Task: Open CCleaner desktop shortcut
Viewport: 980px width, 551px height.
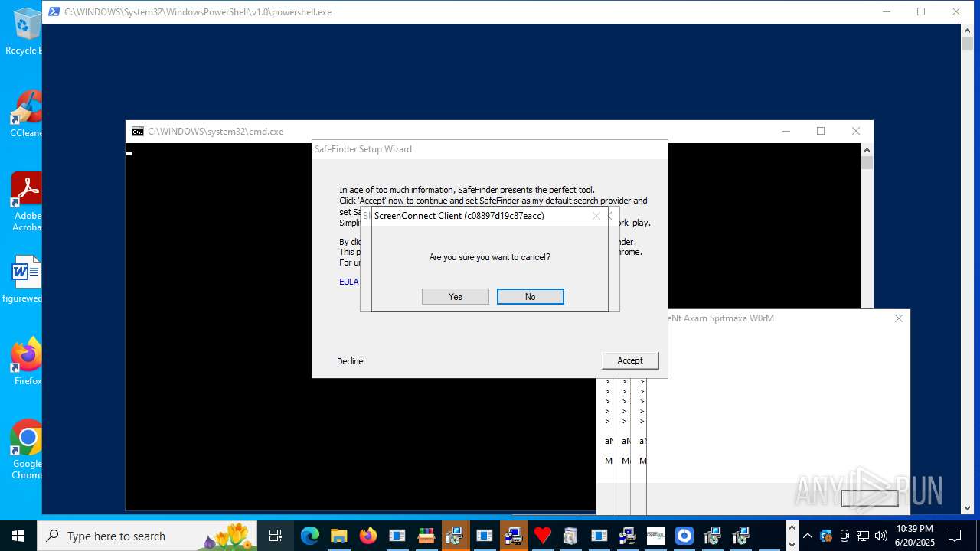Action: tap(25, 115)
